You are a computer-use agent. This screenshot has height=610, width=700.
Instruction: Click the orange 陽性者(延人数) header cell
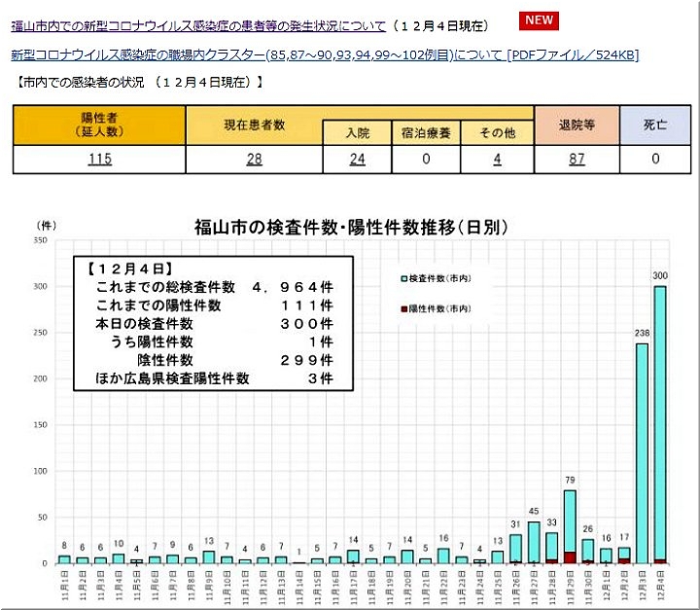pos(99,125)
